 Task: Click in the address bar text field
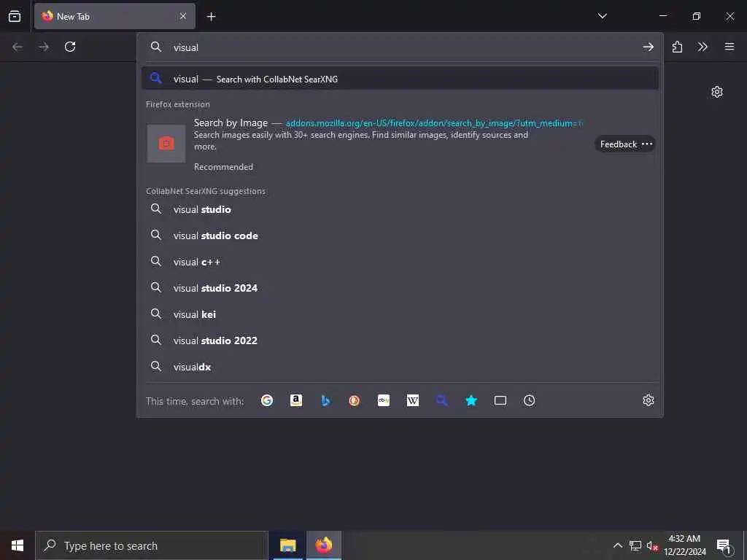(x=400, y=47)
